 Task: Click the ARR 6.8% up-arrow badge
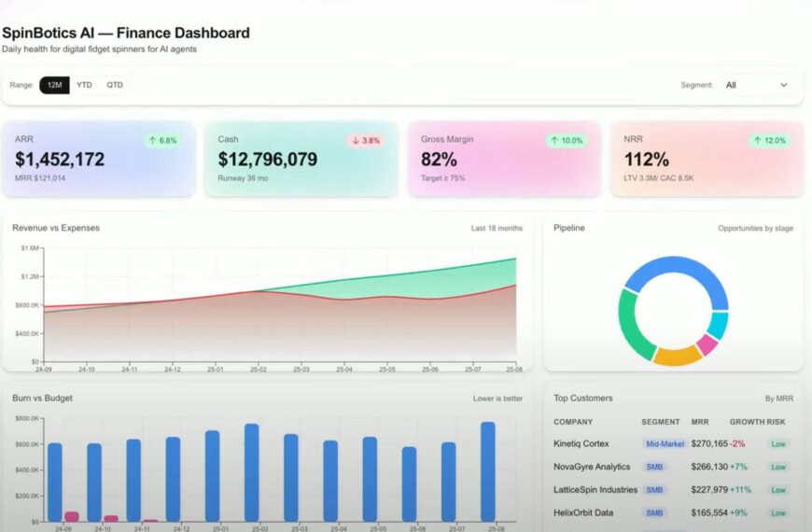161,141
